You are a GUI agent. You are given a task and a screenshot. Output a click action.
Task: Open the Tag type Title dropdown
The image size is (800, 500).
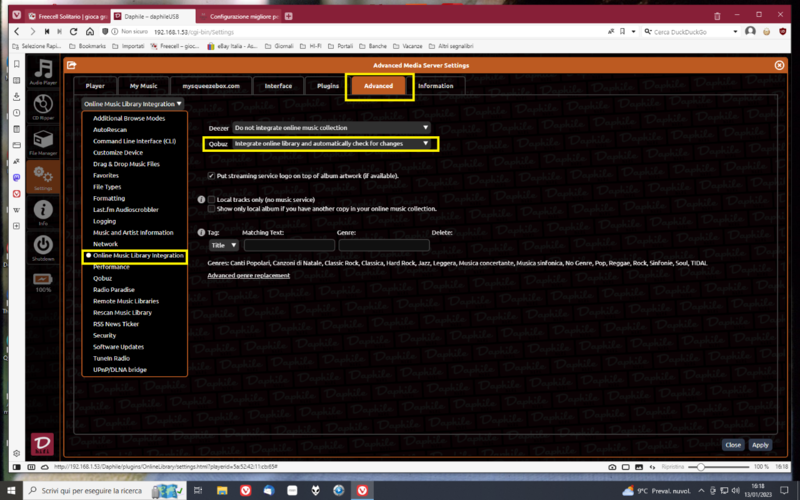(224, 245)
